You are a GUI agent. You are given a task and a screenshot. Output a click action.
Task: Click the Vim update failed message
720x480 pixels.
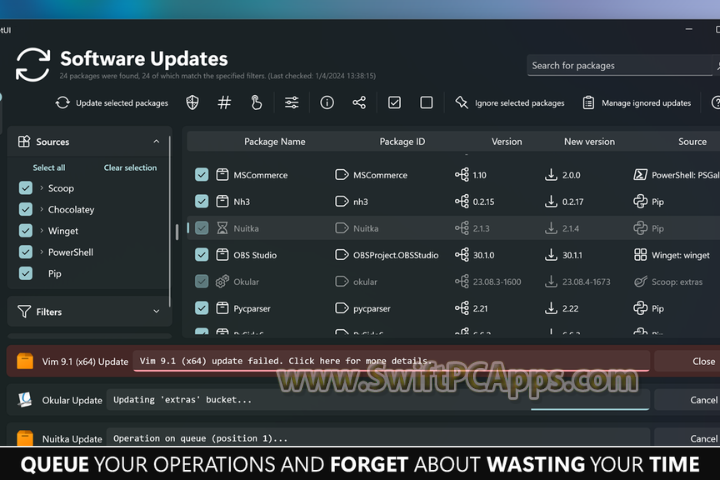pyautogui.click(x=285, y=361)
